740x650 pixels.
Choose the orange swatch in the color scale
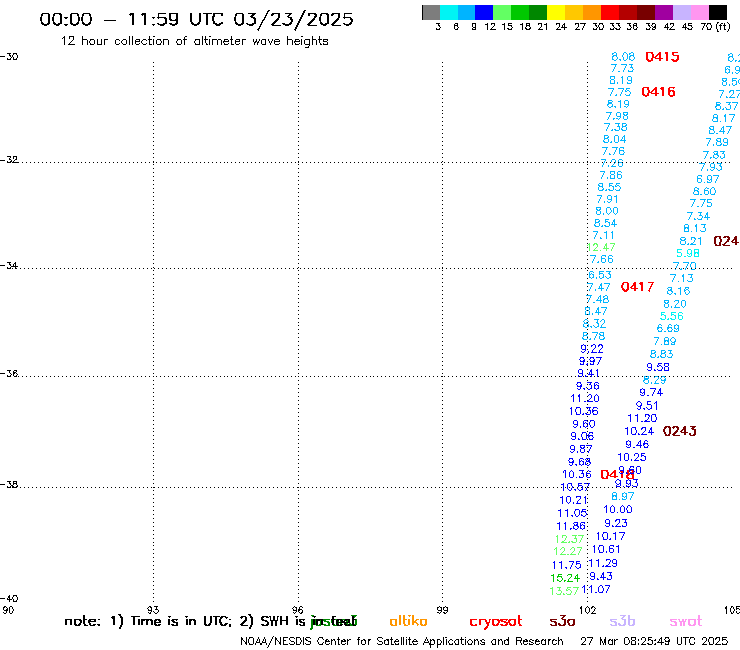(x=592, y=12)
